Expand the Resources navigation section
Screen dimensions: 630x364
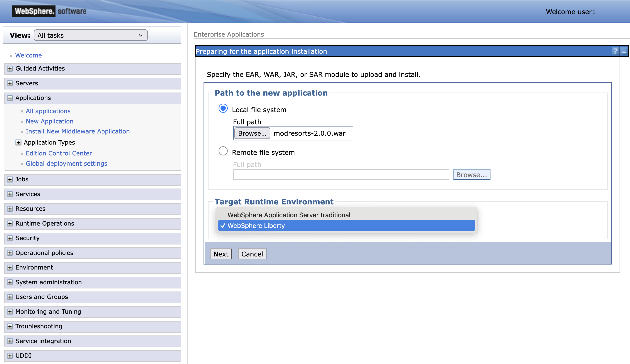(10, 209)
